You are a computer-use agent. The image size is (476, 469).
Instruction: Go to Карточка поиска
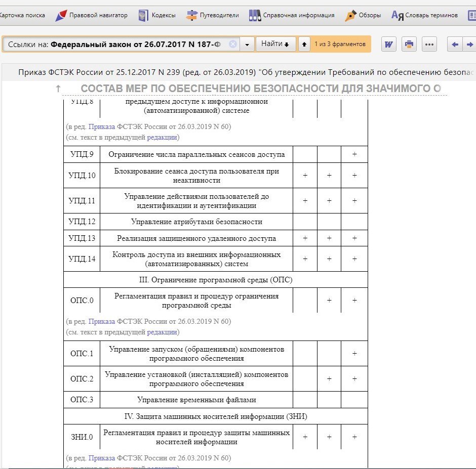pyautogui.click(x=22, y=15)
